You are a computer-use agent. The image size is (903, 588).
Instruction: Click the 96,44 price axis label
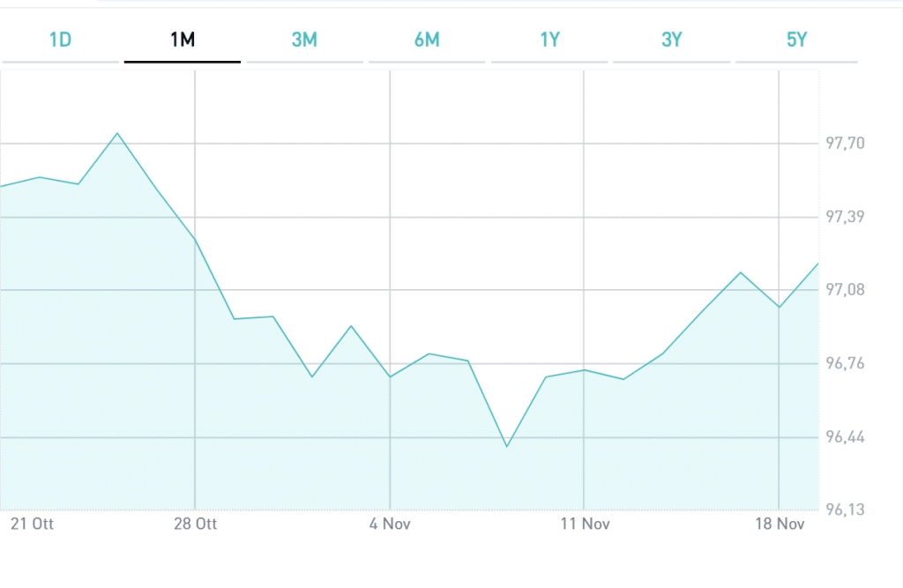click(x=845, y=437)
